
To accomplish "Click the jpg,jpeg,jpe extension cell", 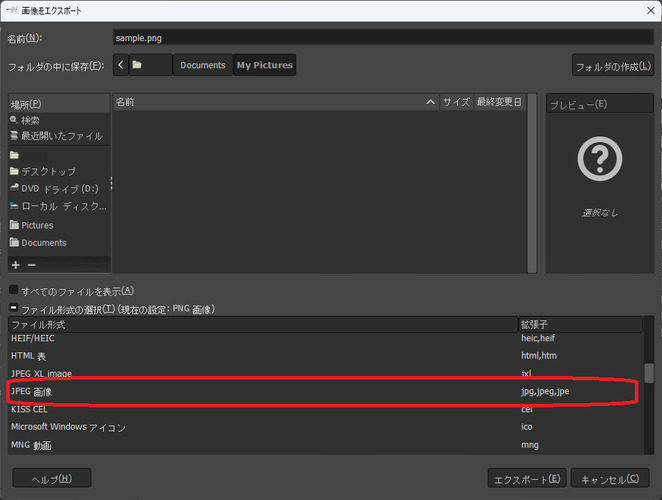I will tap(545, 391).
